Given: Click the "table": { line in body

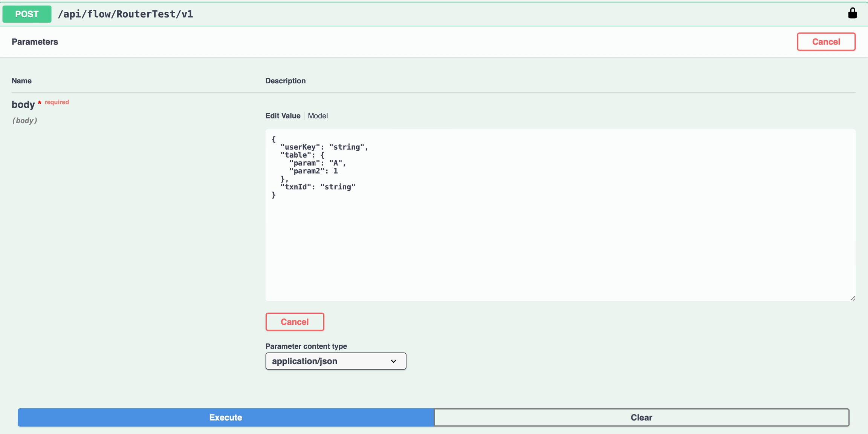Looking at the screenshot, I should (x=302, y=155).
